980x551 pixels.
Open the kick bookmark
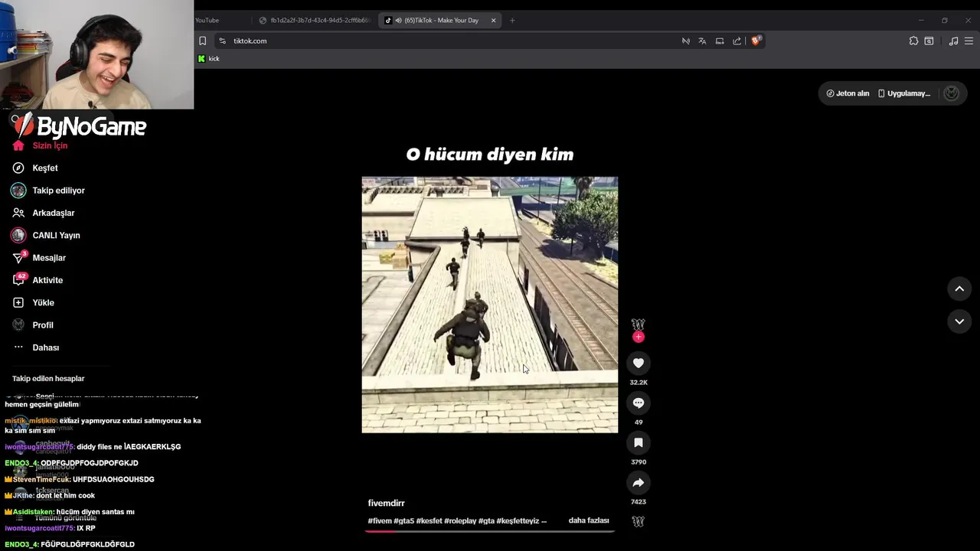tap(209, 59)
